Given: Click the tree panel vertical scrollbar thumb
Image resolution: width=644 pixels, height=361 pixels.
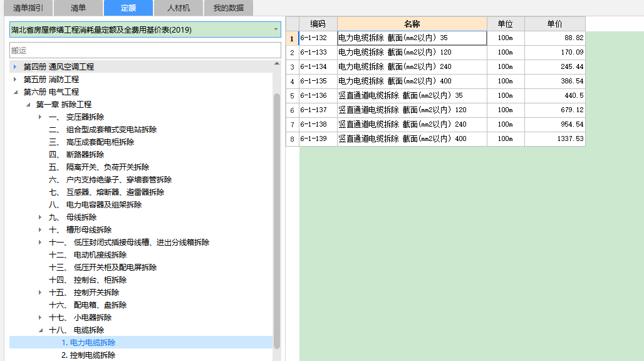Looking at the screenshot, I should point(277,221).
